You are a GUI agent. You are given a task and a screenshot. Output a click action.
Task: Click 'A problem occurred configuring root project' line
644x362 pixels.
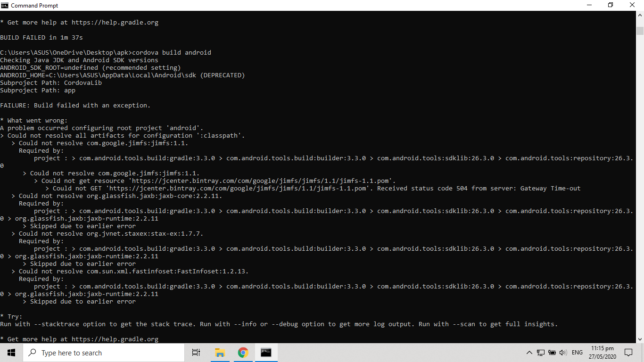(102, 128)
